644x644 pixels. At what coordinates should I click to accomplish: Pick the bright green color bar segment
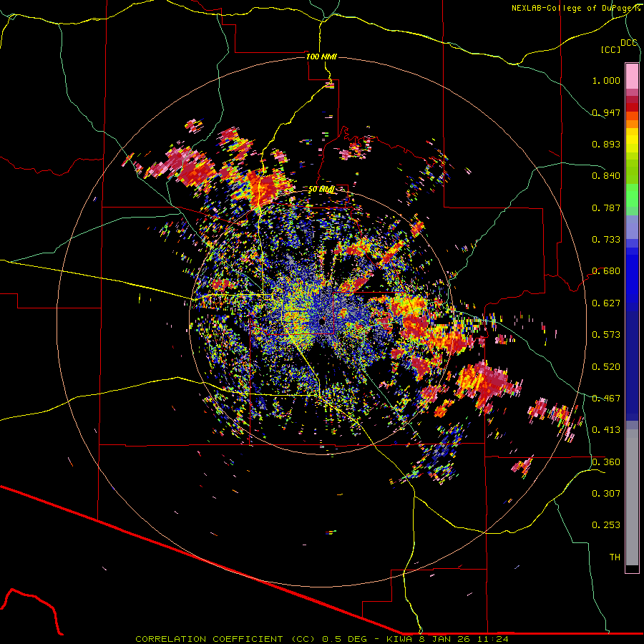click(632, 195)
